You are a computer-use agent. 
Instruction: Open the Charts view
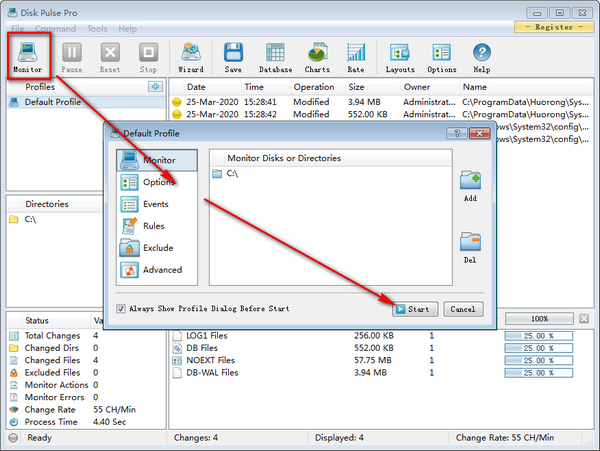click(317, 57)
